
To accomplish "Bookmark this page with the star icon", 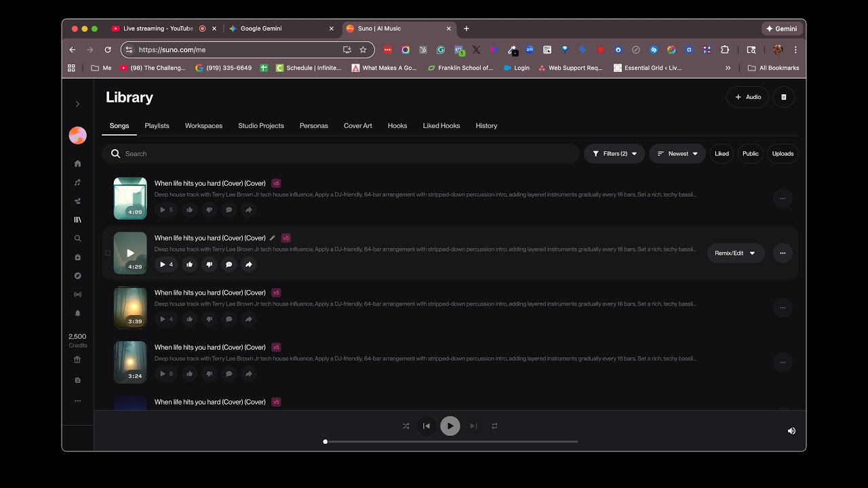I will (363, 49).
